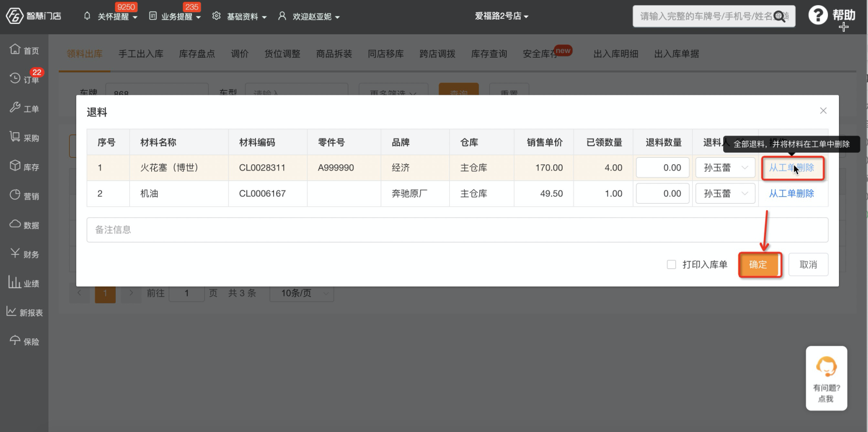Open 工单 in sidebar

24,108
